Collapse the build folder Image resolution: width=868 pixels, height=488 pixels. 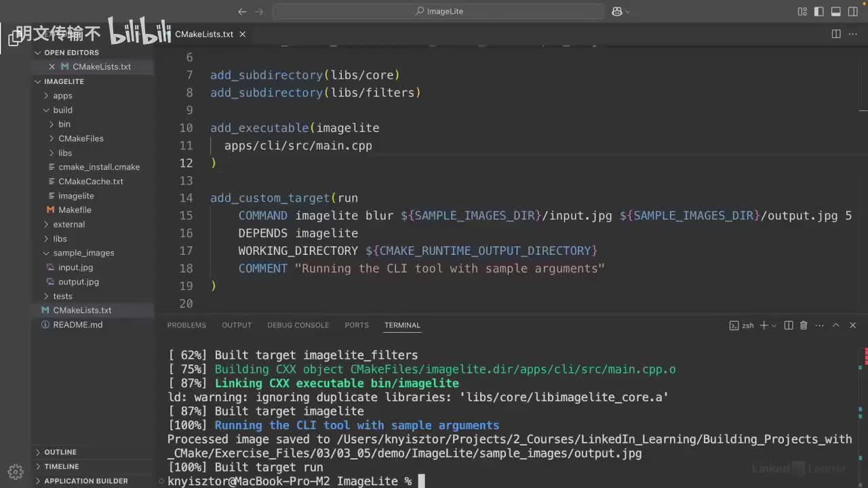(62, 110)
